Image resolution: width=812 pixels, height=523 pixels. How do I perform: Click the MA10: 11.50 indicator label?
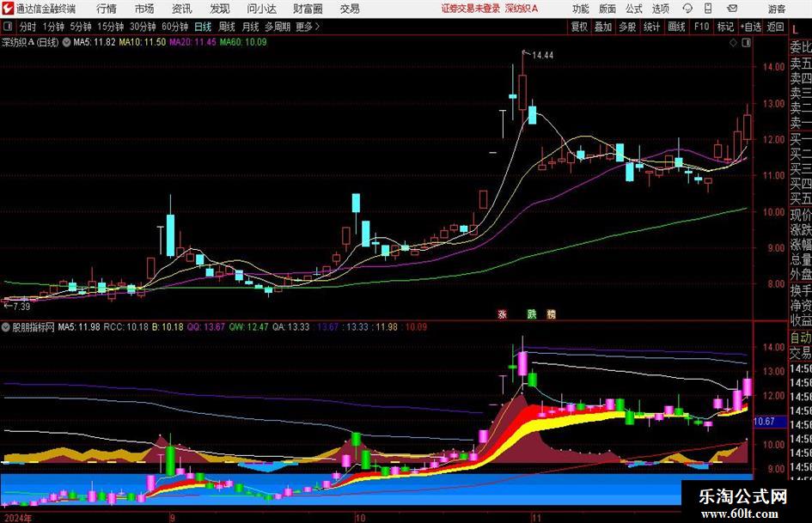143,42
